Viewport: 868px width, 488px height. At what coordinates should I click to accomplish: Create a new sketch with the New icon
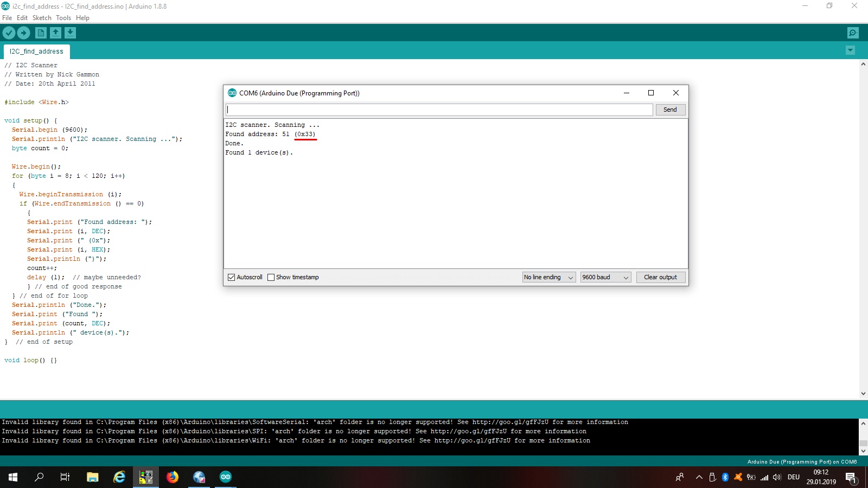point(41,33)
